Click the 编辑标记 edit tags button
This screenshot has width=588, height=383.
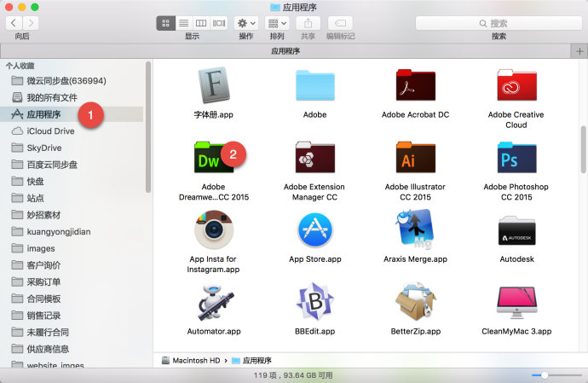(340, 23)
